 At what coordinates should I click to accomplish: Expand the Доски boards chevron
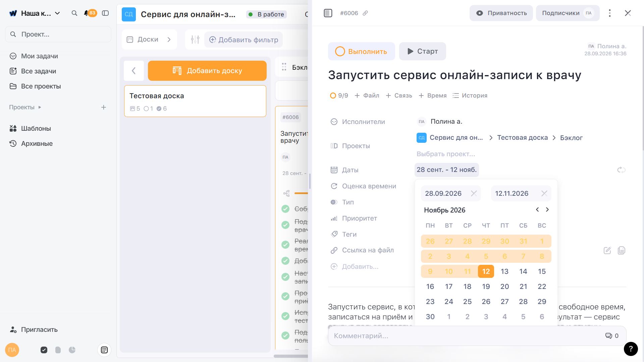pos(169,40)
